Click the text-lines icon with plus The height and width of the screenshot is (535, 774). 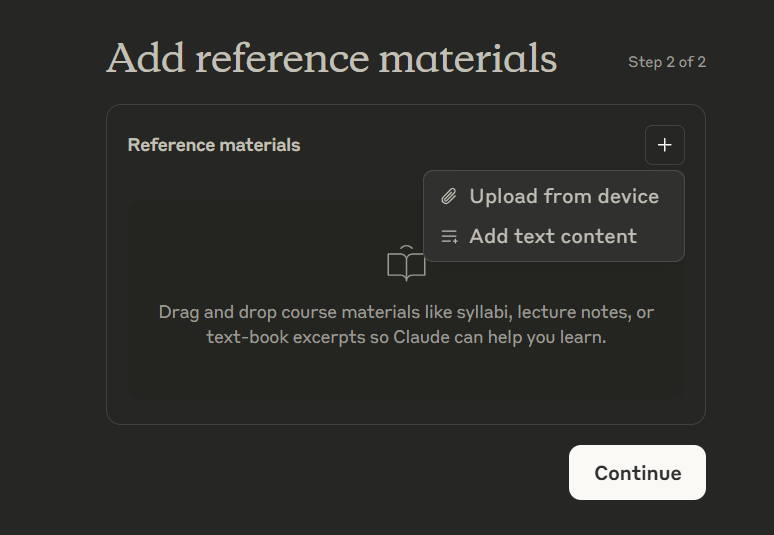coord(449,236)
